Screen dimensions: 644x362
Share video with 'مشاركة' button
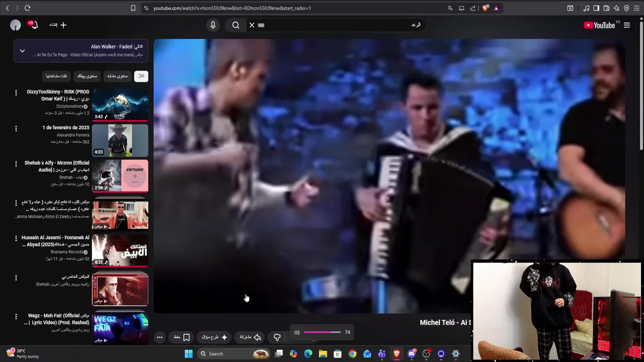(250, 337)
